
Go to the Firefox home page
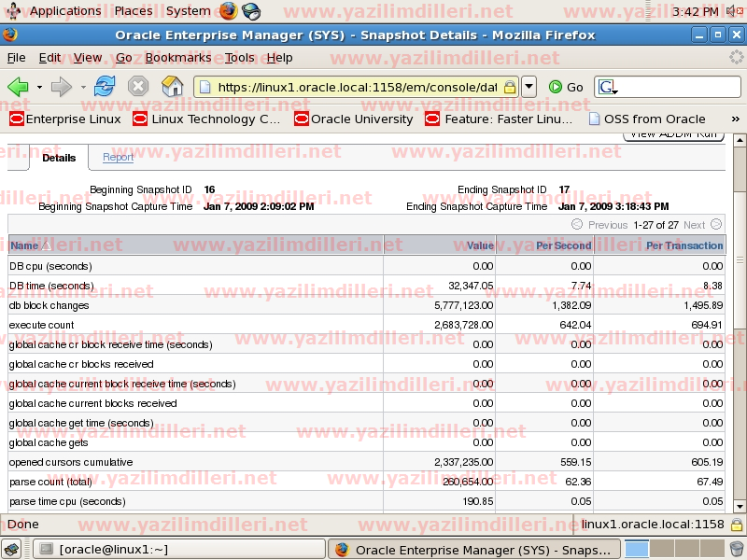(x=172, y=87)
